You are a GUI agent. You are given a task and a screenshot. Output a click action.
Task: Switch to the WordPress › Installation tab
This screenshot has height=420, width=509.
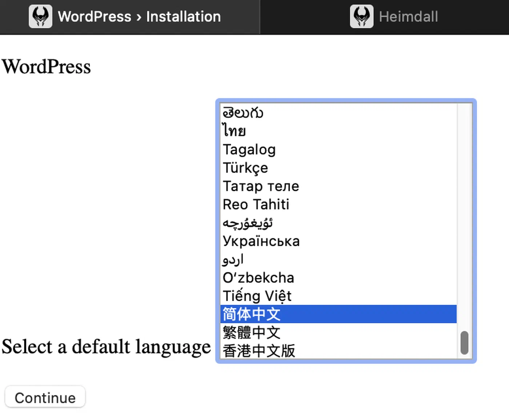coord(130,17)
